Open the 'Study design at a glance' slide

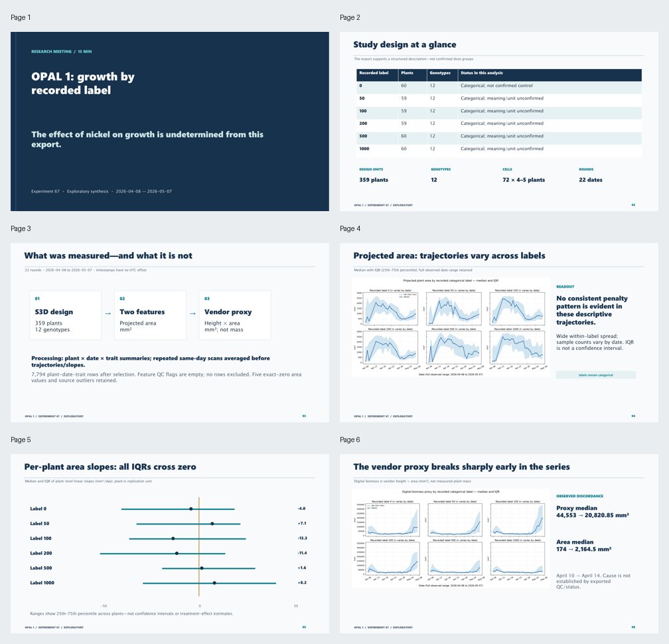pyautogui.click(x=499, y=121)
